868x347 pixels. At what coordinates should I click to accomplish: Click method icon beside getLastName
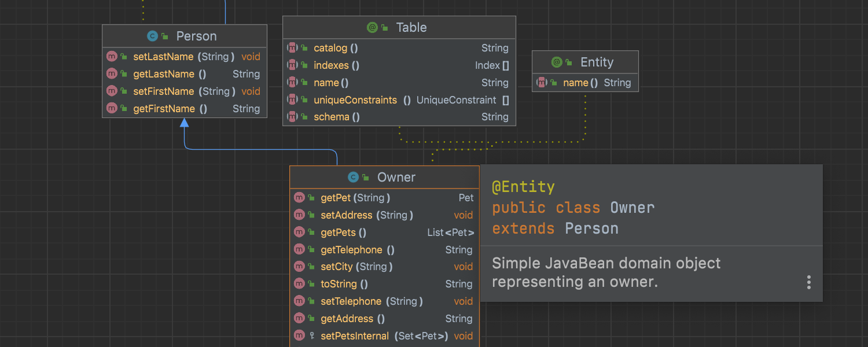(x=112, y=74)
